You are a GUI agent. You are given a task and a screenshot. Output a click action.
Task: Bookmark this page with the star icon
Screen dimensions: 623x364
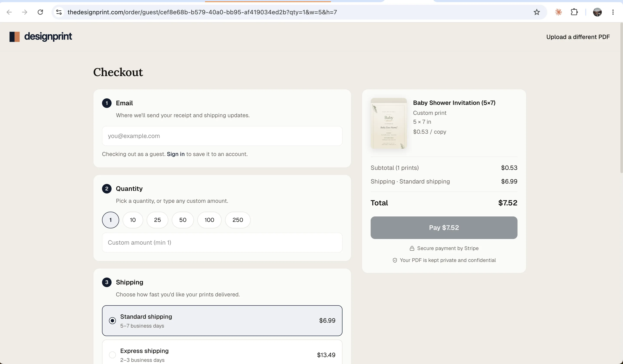[537, 12]
